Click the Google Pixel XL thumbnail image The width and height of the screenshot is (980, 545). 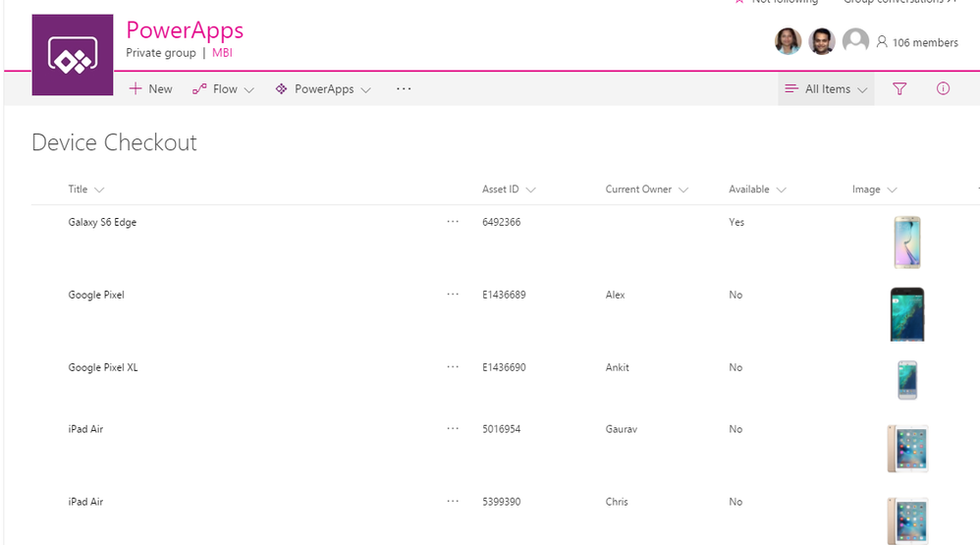click(907, 380)
